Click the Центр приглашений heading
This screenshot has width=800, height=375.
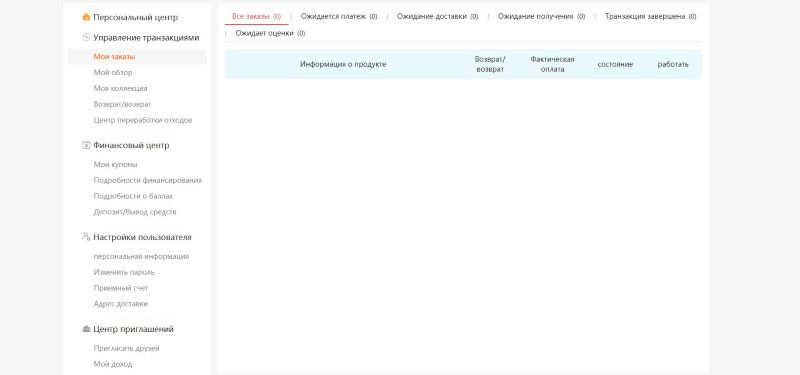pos(134,329)
